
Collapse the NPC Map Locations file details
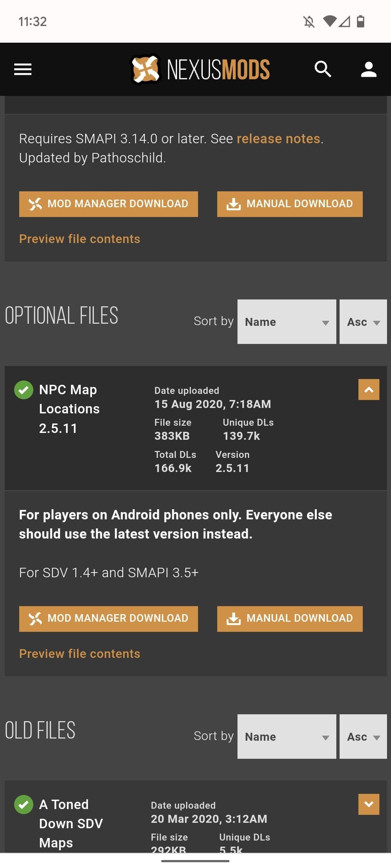click(x=369, y=390)
